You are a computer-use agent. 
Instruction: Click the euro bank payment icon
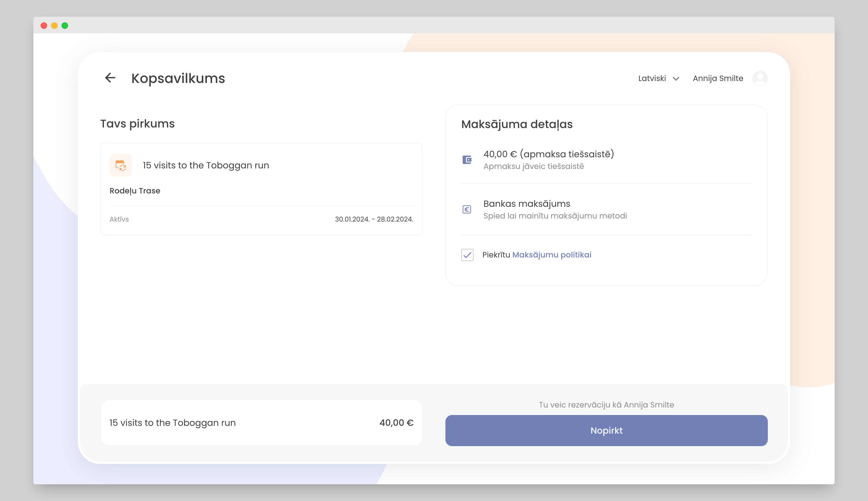pos(467,209)
